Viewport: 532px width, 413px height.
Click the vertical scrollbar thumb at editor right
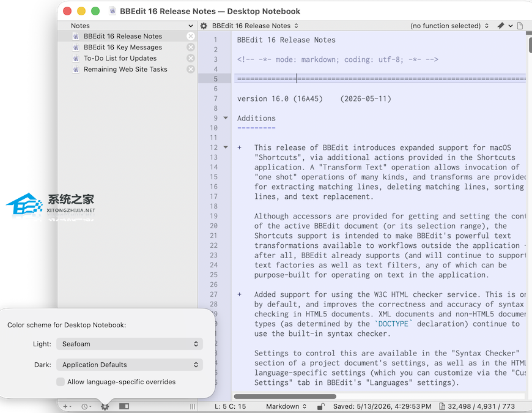(530, 45)
